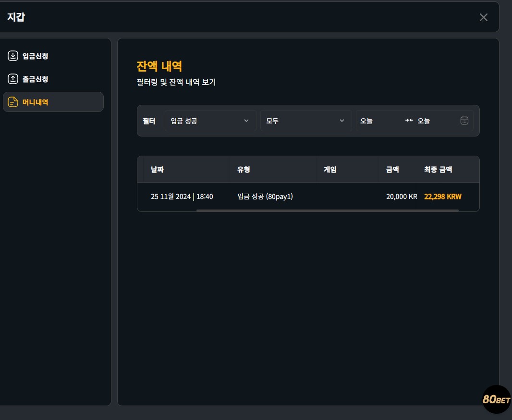Expand the 입금 성공 filter dropdown
The width and height of the screenshot is (512, 420).
tap(210, 121)
